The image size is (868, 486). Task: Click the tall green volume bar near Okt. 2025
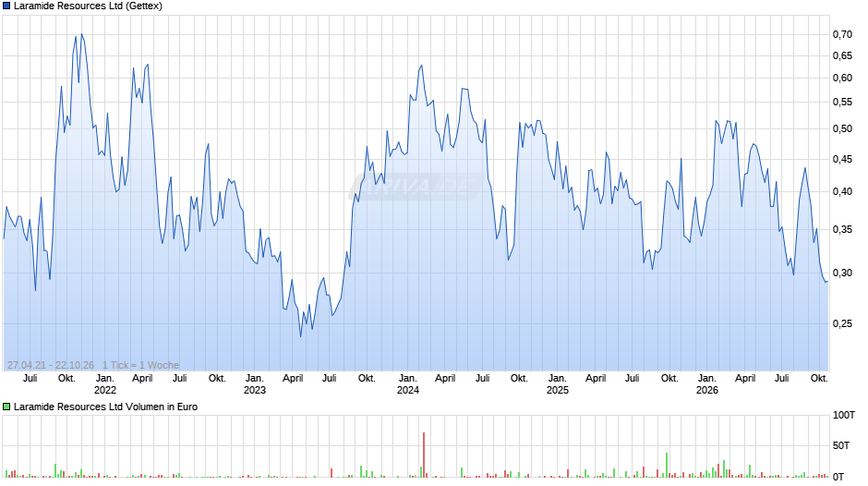coord(667,466)
